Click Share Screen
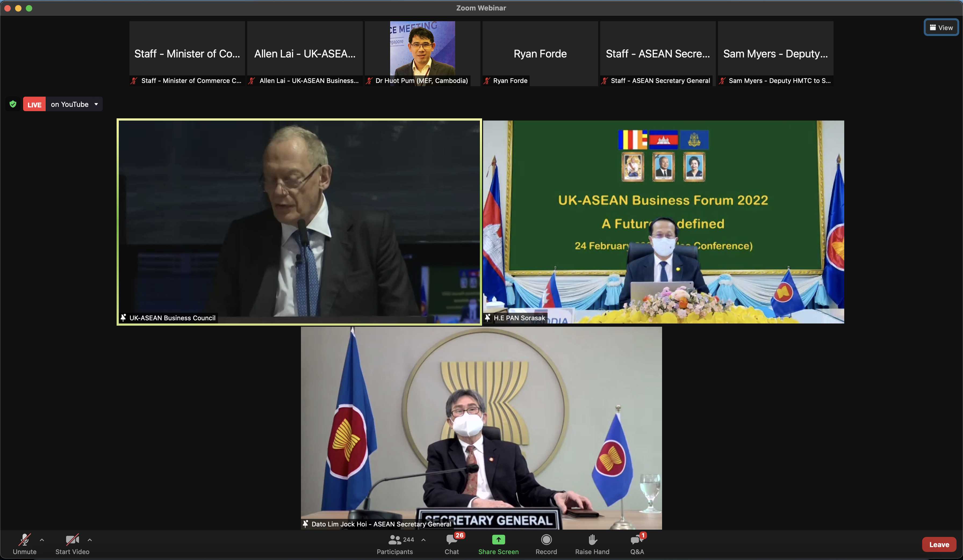This screenshot has height=560, width=963. pos(498,544)
